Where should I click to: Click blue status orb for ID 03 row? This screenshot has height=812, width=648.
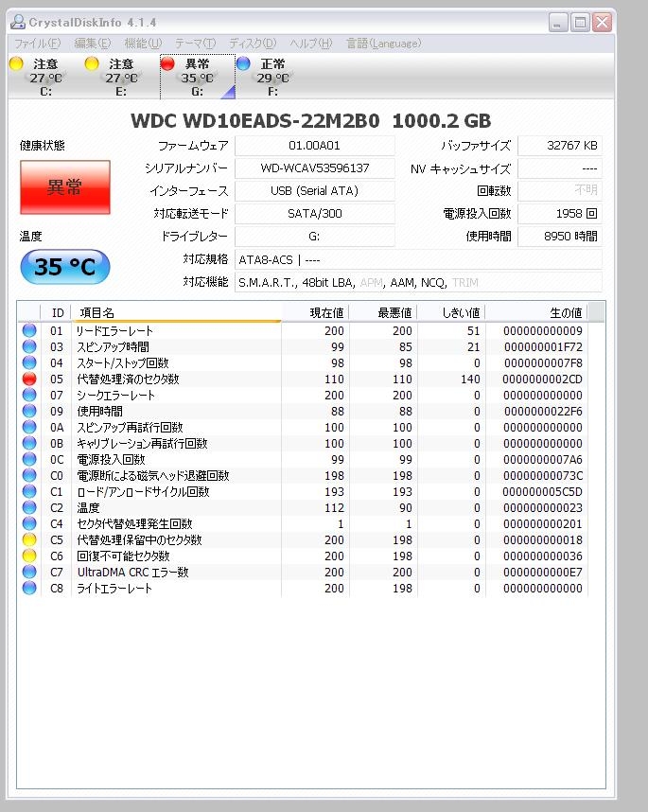[x=29, y=346]
